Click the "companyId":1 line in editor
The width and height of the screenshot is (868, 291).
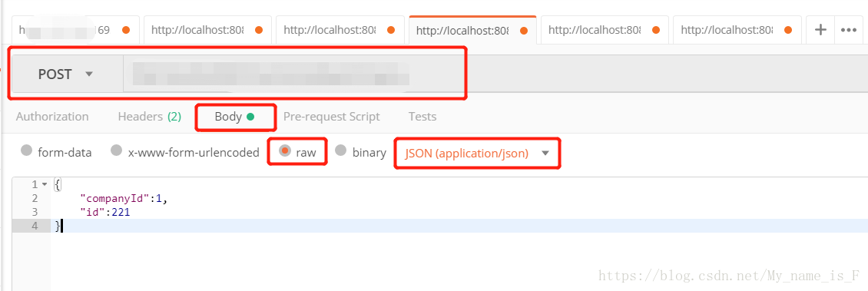(x=124, y=198)
